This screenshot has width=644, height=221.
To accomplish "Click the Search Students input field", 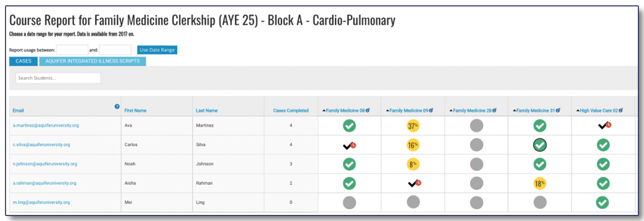I will coord(58,78).
